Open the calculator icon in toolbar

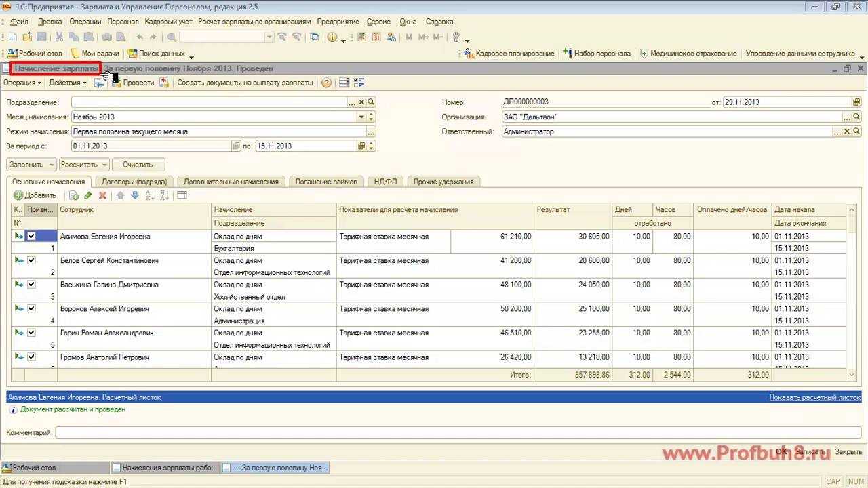361,37
